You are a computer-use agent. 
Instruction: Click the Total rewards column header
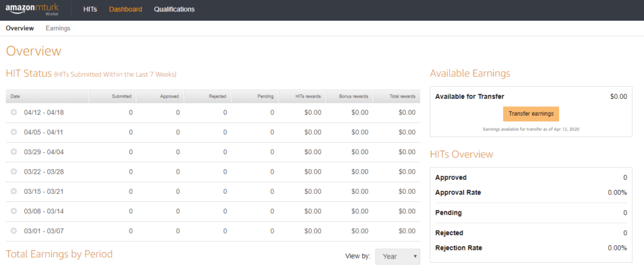[x=397, y=96]
